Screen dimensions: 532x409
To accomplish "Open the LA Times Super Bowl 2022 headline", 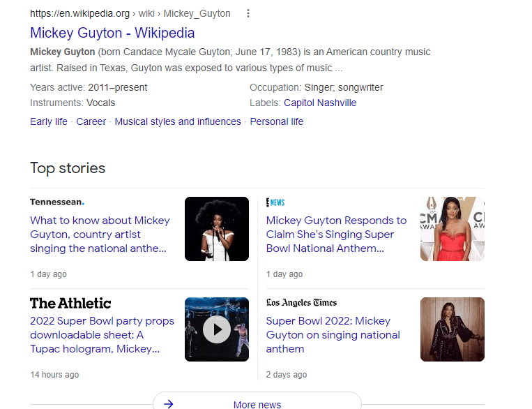I will click(x=333, y=335).
